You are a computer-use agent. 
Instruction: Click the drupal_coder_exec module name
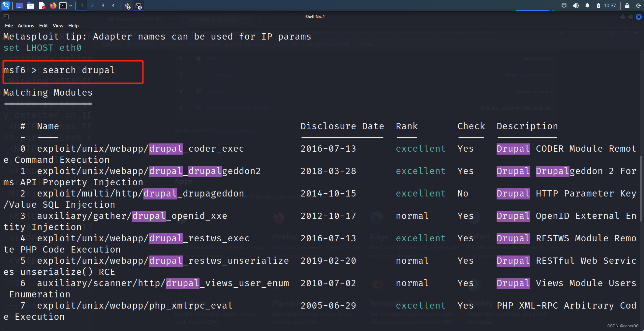140,149
